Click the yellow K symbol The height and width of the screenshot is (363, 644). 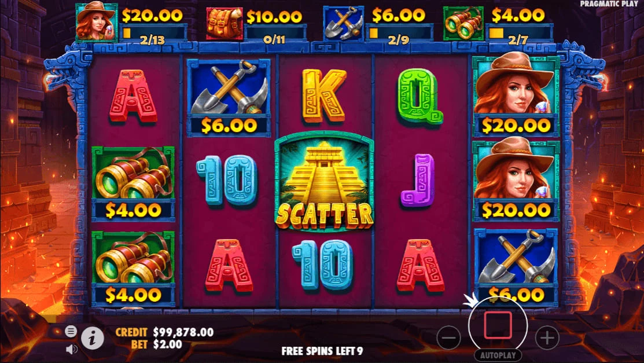click(x=324, y=96)
